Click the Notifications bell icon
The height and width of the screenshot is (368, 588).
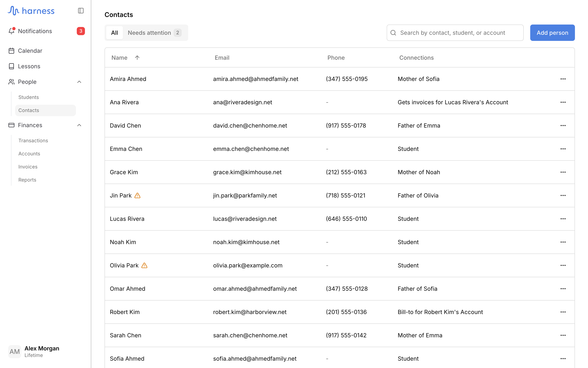click(x=11, y=31)
